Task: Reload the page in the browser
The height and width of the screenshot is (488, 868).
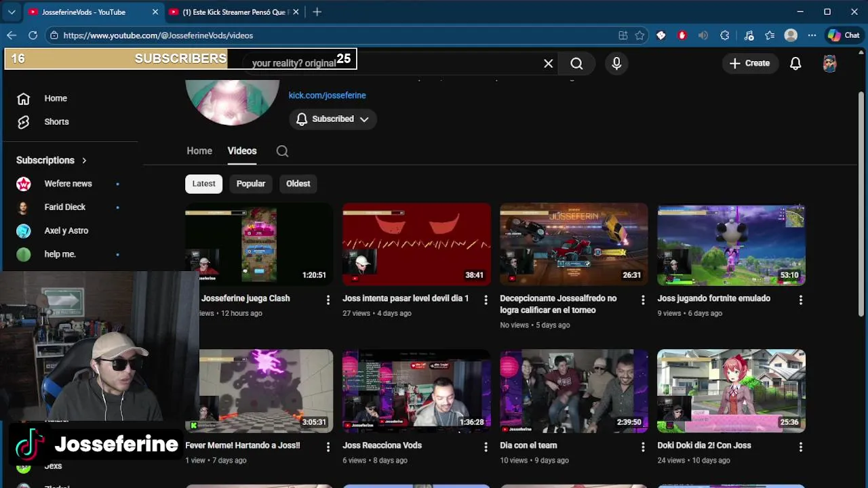Action: (x=33, y=35)
